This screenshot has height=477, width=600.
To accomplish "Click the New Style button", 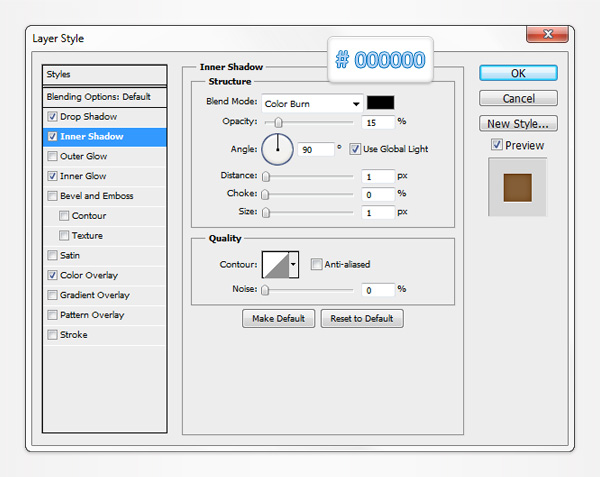I will 517,124.
